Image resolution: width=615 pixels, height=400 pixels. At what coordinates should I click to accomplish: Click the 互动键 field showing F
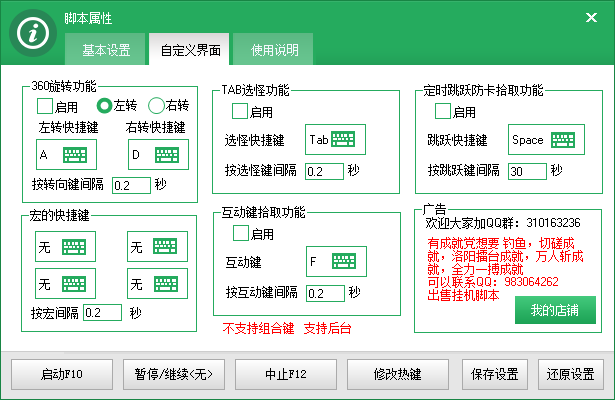336,261
